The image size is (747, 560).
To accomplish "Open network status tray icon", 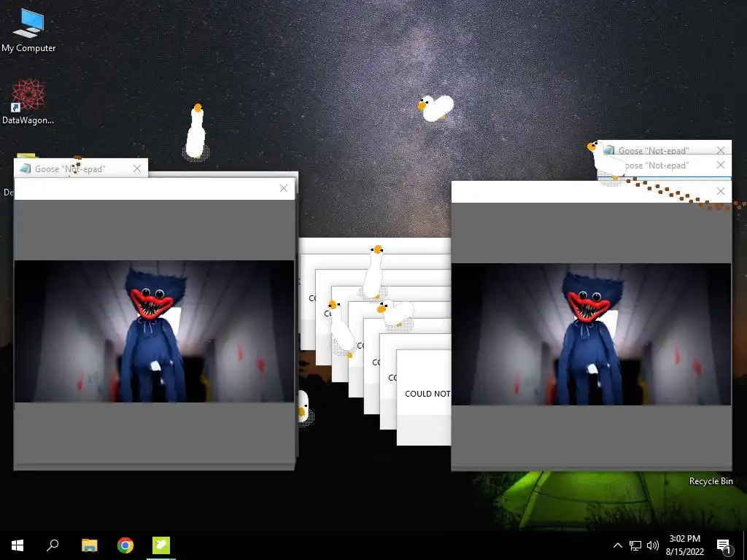I will [635, 545].
